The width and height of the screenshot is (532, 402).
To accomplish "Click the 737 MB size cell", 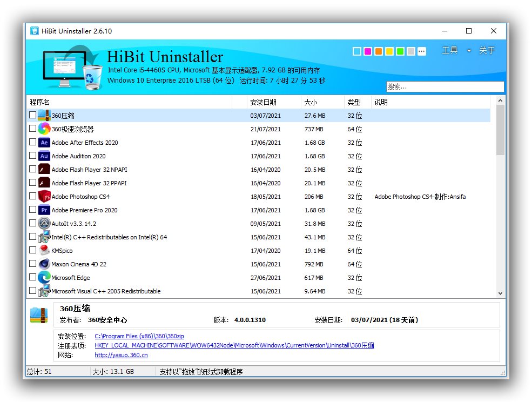I will click(314, 129).
